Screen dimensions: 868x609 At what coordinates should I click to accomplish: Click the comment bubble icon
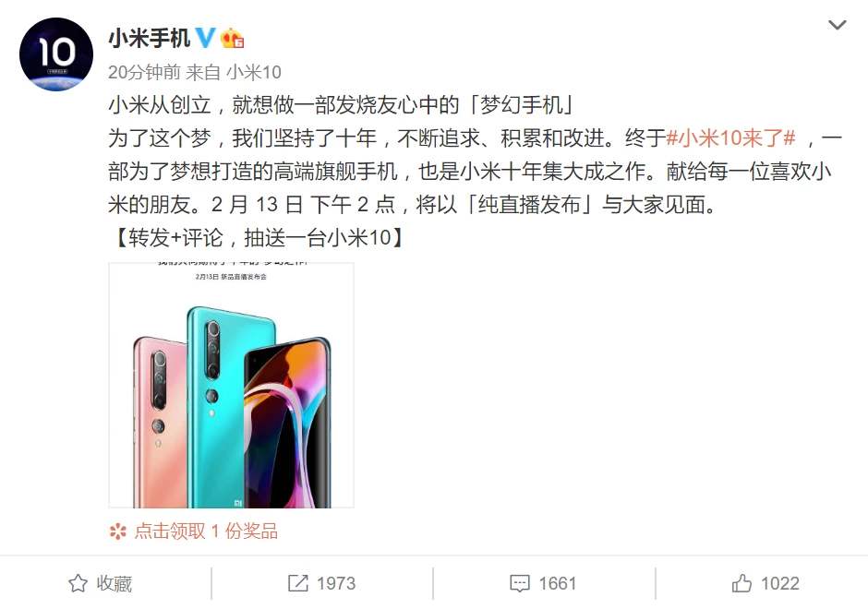(520, 583)
